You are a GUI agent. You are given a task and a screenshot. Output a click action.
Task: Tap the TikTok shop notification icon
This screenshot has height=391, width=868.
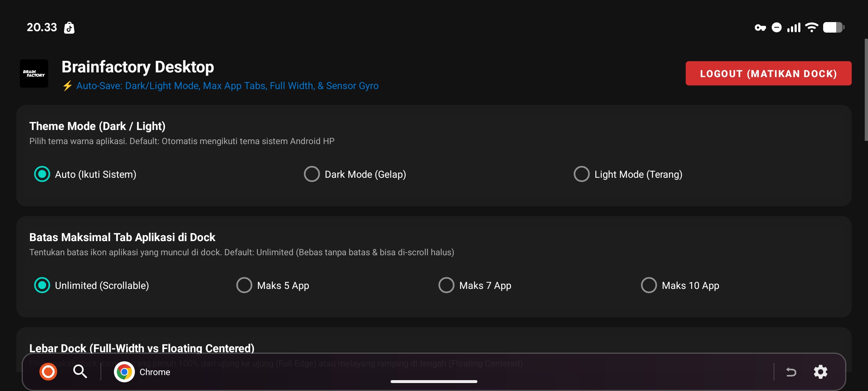[x=69, y=28]
